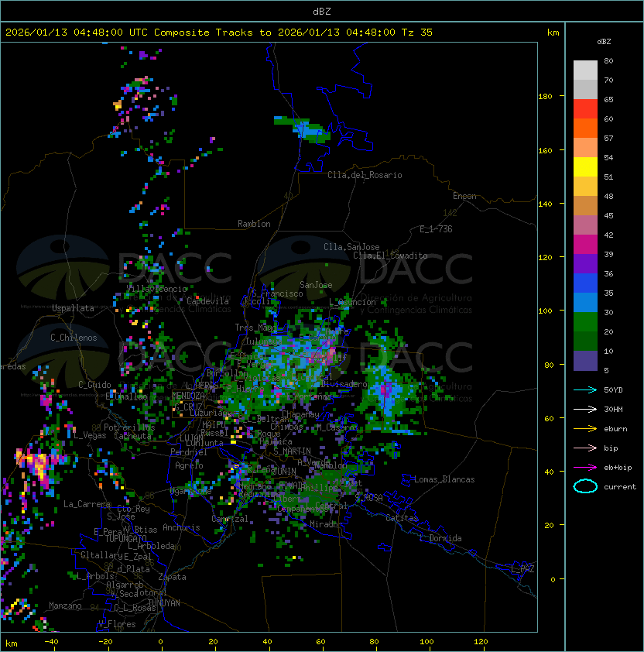Click the 'C_Chilenos' map label
Image resolution: width=644 pixels, height=652 pixels.
74,338
